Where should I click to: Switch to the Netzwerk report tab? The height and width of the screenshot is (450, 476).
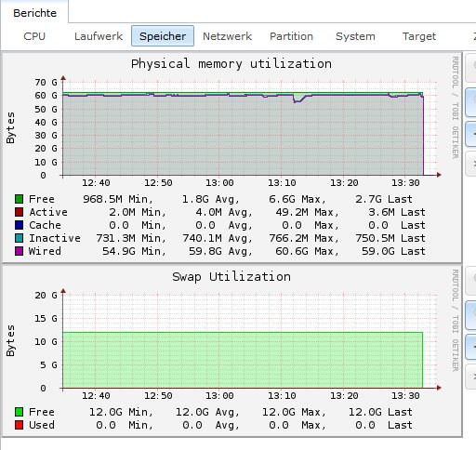pyautogui.click(x=227, y=36)
